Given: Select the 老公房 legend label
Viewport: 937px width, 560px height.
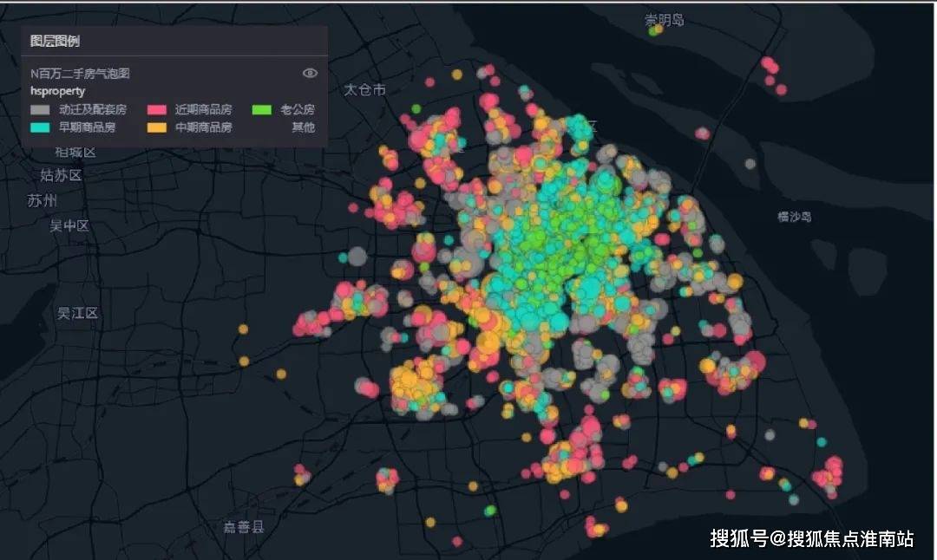Looking at the screenshot, I should point(298,109).
